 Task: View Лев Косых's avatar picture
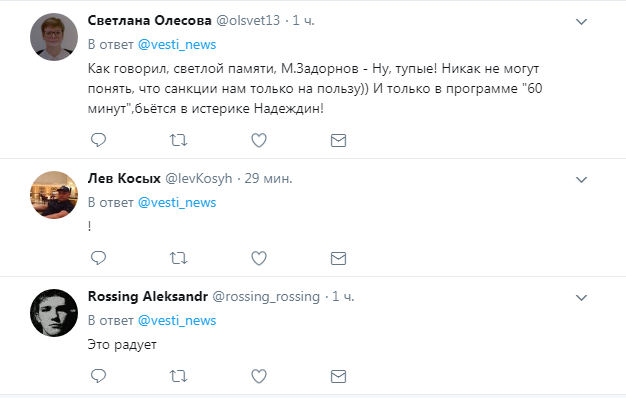54,195
